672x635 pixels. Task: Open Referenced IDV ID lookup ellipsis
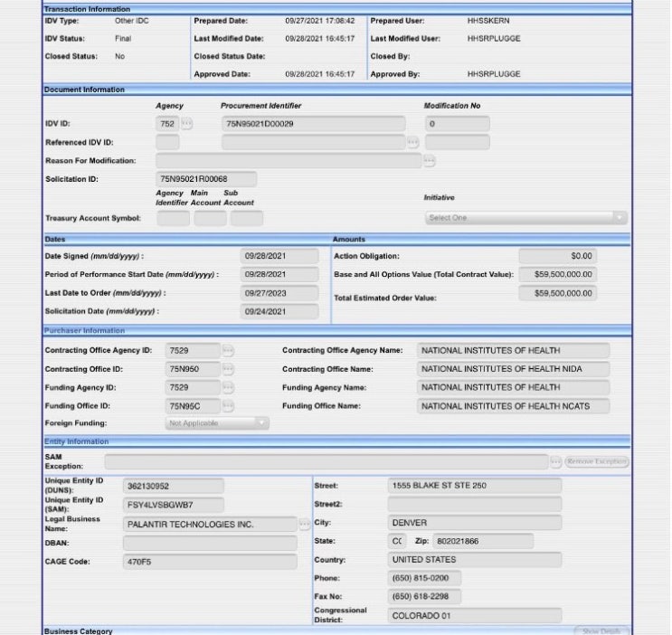point(412,142)
